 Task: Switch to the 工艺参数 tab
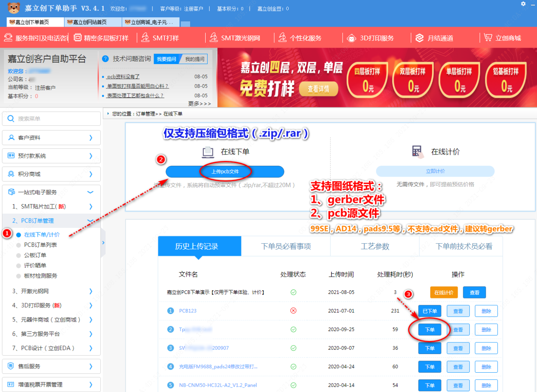pos(375,246)
